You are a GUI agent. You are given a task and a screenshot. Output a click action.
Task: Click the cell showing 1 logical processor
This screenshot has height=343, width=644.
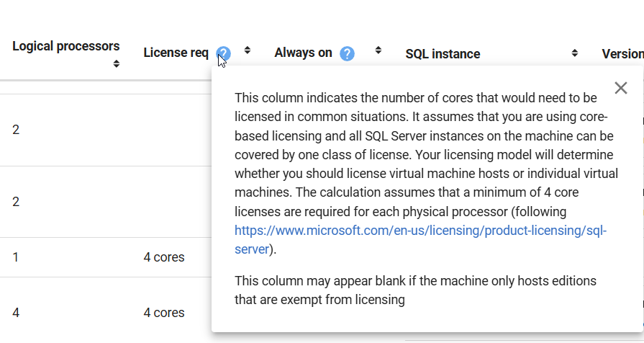point(16,257)
